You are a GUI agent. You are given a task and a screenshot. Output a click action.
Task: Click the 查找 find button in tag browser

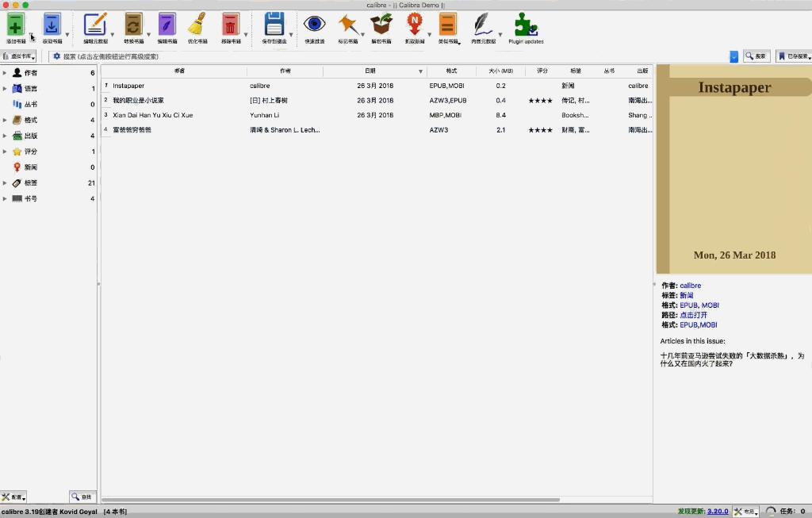tap(82, 497)
